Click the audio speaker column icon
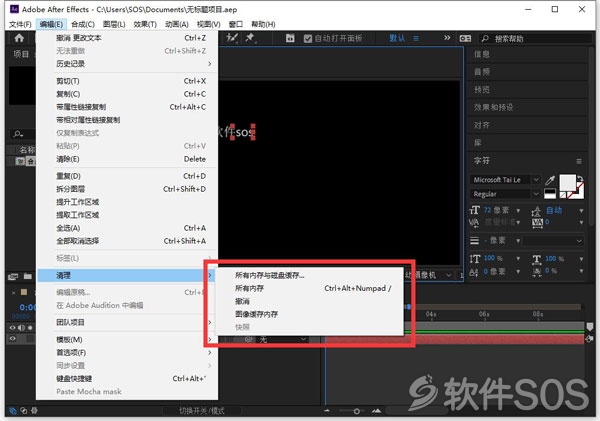 coord(21,328)
